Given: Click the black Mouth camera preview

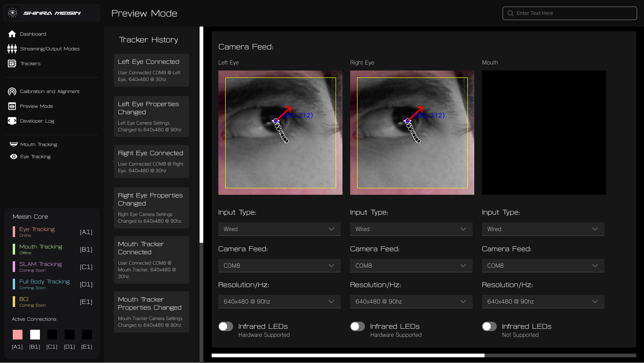Looking at the screenshot, I should coord(544,133).
